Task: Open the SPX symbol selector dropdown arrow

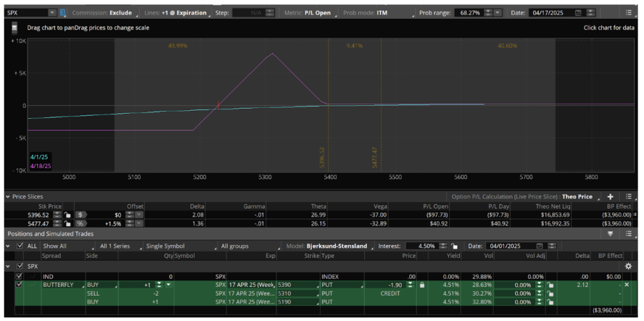Action: coord(52,13)
